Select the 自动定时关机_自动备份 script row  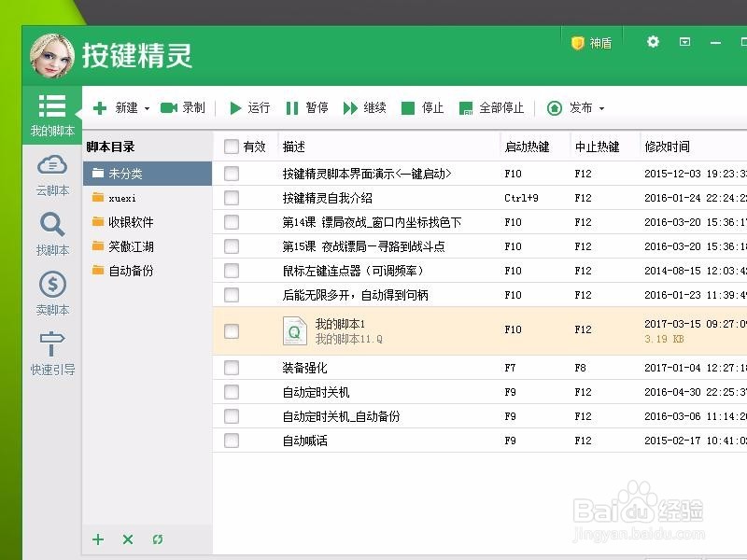480,416
